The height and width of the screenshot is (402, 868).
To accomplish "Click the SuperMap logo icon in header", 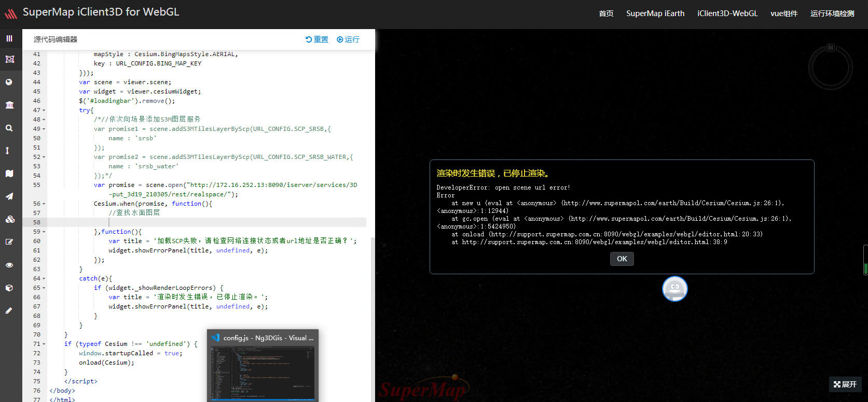I will pyautogui.click(x=11, y=14).
